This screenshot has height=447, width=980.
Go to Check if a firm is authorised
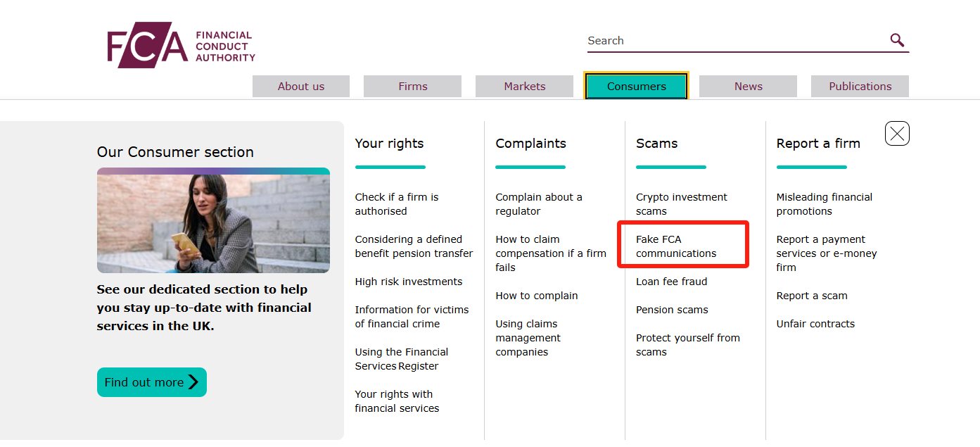pyautogui.click(x=397, y=204)
